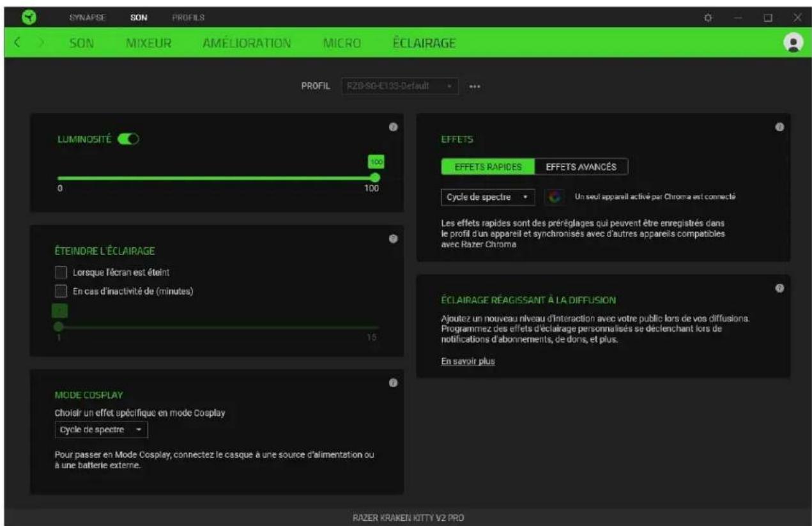
Task: Show help for Mode Cosplay panel
Action: [394, 382]
